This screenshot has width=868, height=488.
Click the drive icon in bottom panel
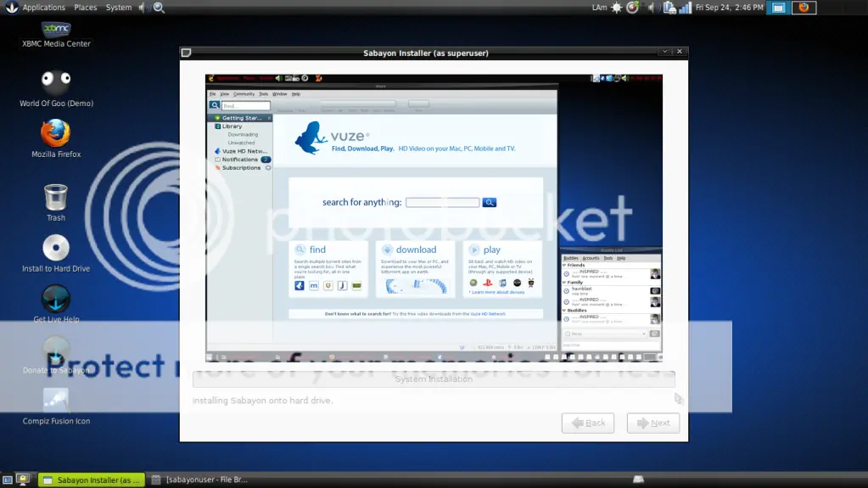tap(638, 480)
